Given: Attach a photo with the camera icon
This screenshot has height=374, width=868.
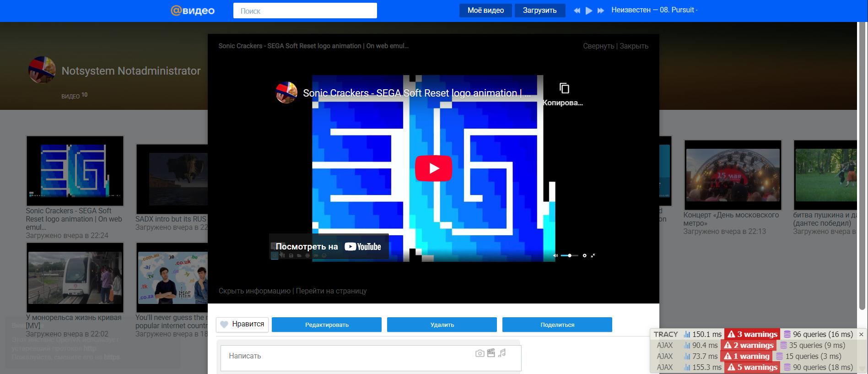Looking at the screenshot, I should (x=480, y=353).
